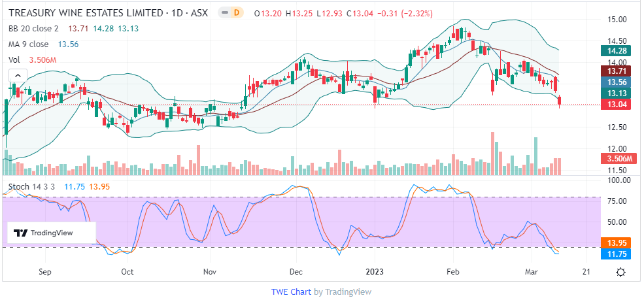Click the market status dash icon
644x300 pixels.
224,14
